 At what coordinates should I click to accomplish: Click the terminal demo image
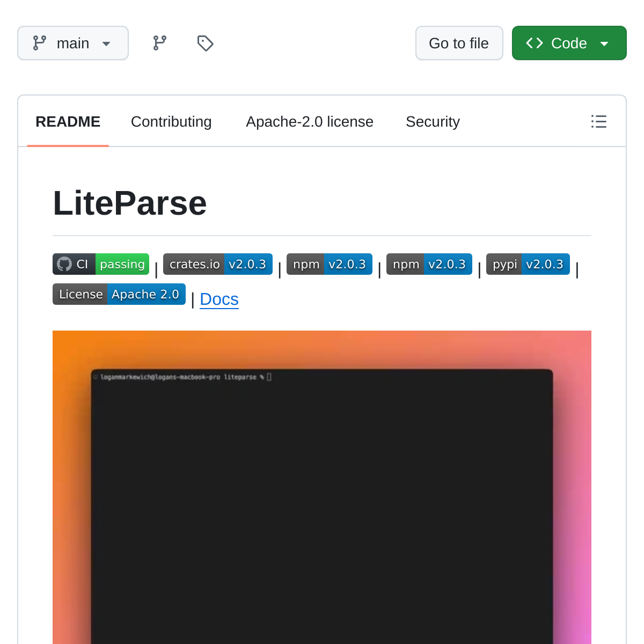(322, 487)
